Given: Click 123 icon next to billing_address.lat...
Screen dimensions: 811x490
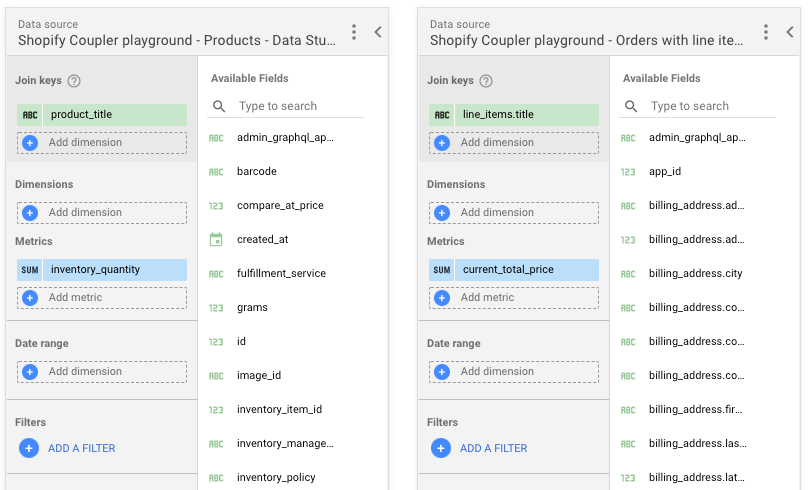Looking at the screenshot, I should pyautogui.click(x=627, y=478).
